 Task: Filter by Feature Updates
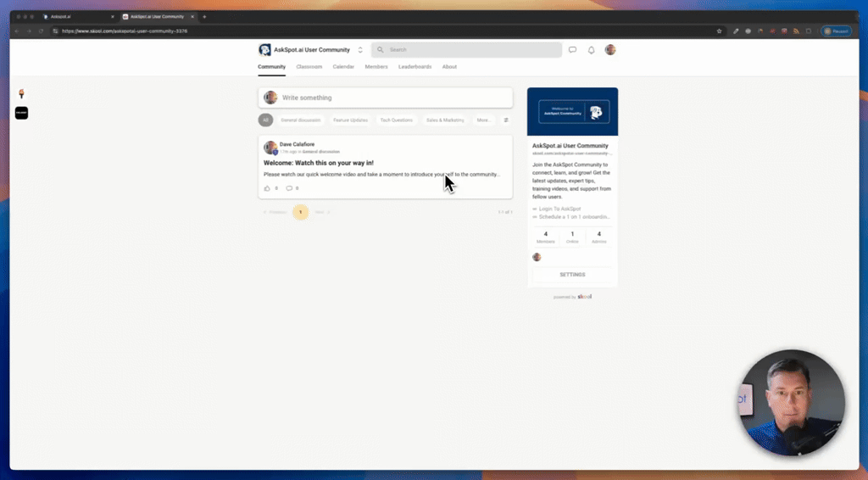point(350,120)
